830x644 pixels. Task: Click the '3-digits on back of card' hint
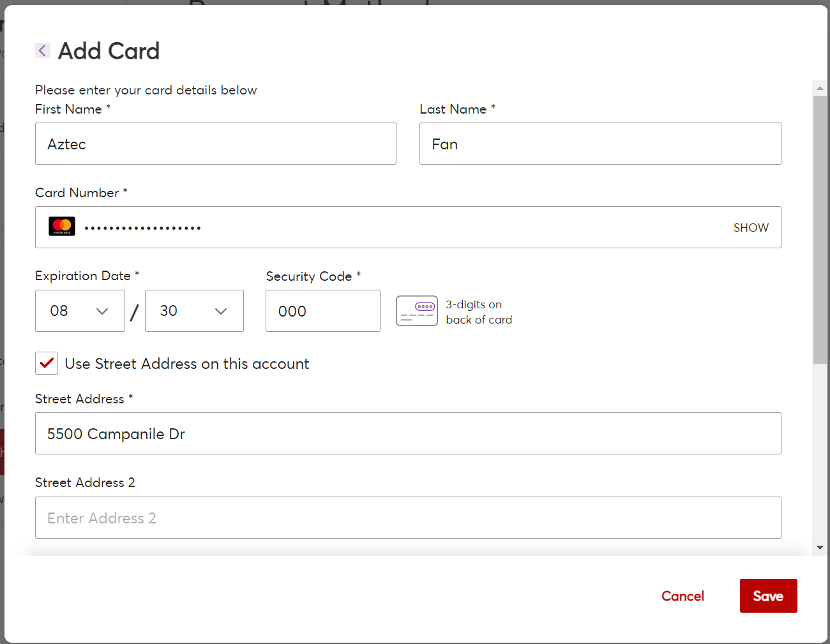click(479, 312)
